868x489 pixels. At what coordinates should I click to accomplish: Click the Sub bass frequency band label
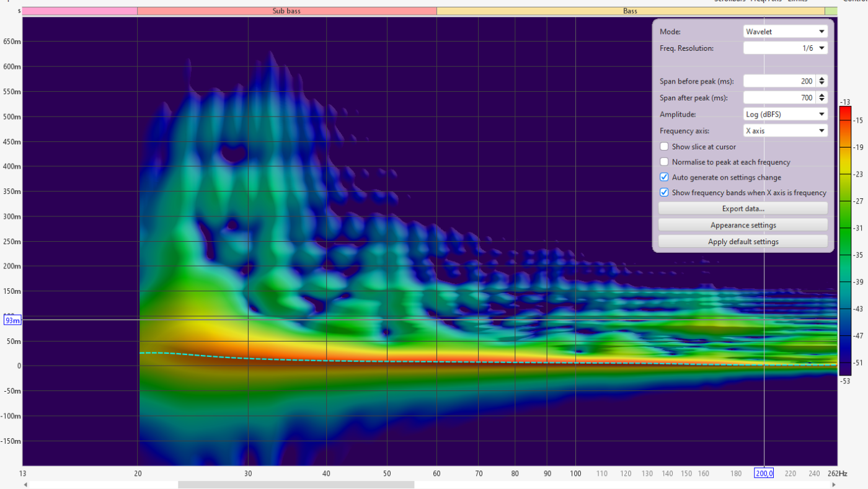286,11
